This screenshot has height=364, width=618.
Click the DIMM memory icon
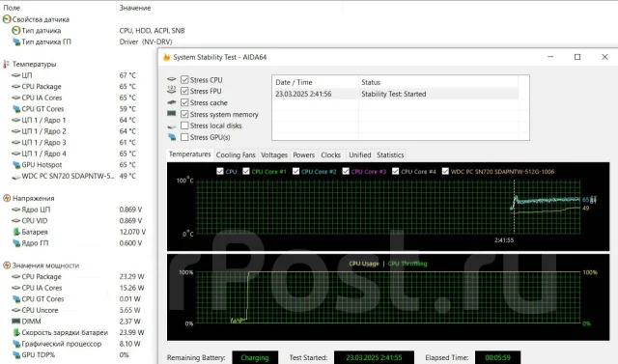pyautogui.click(x=15, y=322)
